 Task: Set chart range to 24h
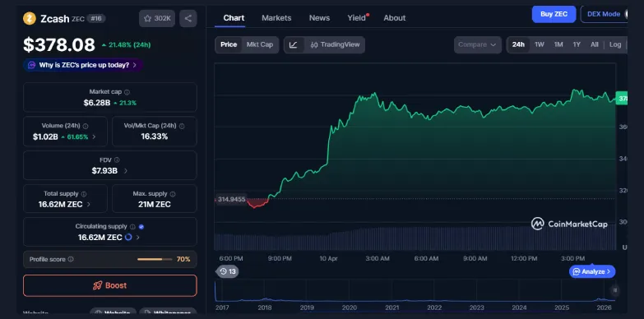[518, 44]
